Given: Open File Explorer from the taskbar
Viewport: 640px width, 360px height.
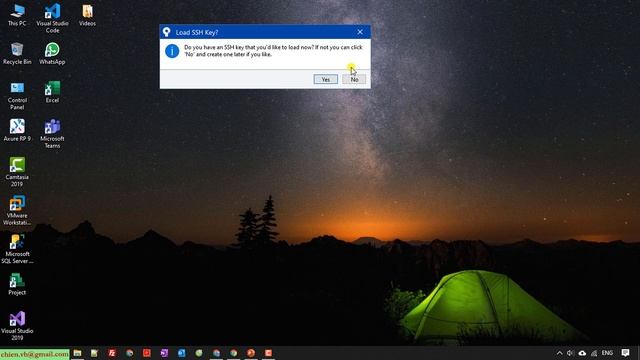Looking at the screenshot, I should pyautogui.click(x=77, y=353).
